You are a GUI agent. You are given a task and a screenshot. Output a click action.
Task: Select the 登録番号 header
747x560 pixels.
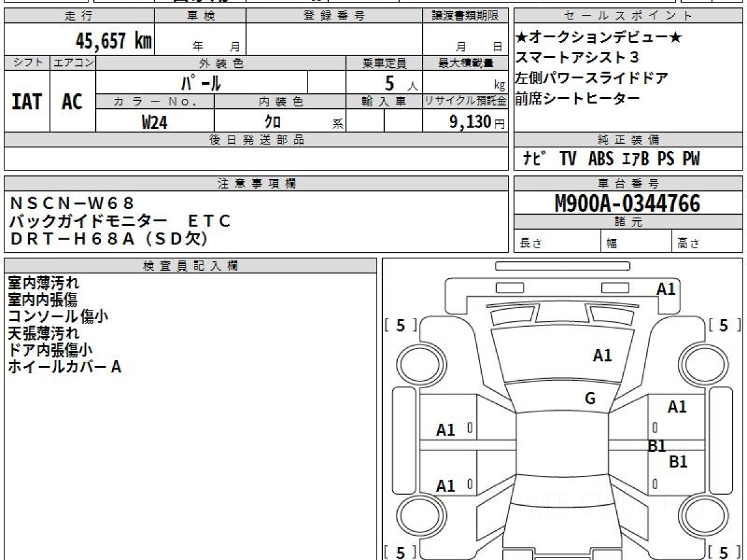tap(334, 16)
